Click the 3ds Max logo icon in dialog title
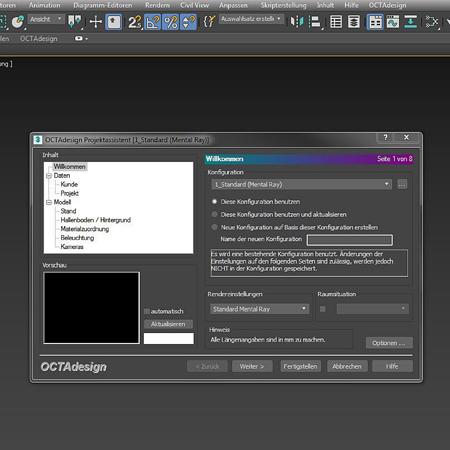Viewport: 450px width, 450px height. click(38, 140)
